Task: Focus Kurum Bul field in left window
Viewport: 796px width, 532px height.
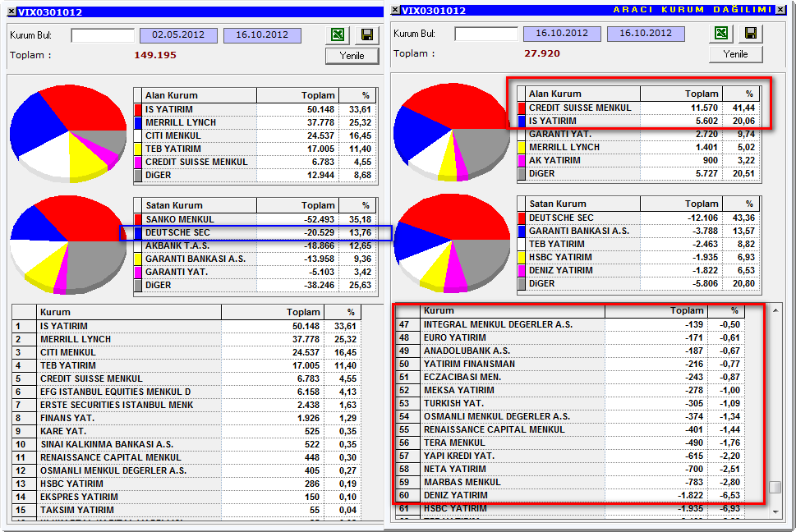Action: [103, 35]
